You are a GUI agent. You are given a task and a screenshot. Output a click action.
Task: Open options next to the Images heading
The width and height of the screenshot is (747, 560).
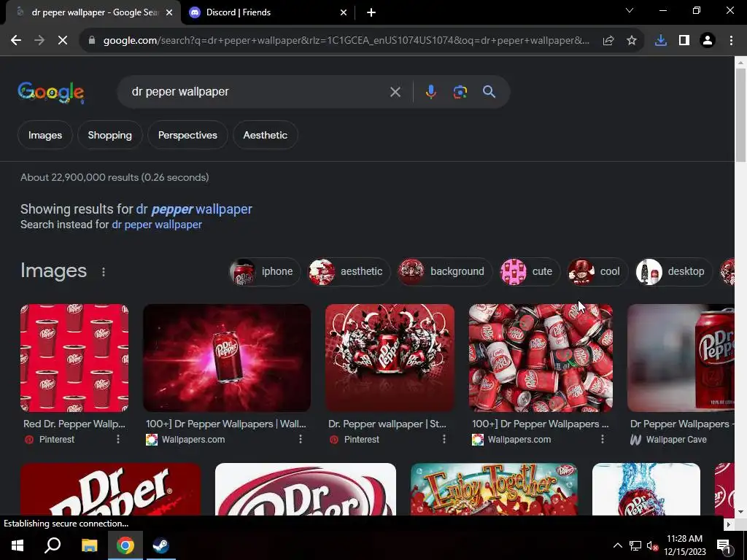click(104, 272)
